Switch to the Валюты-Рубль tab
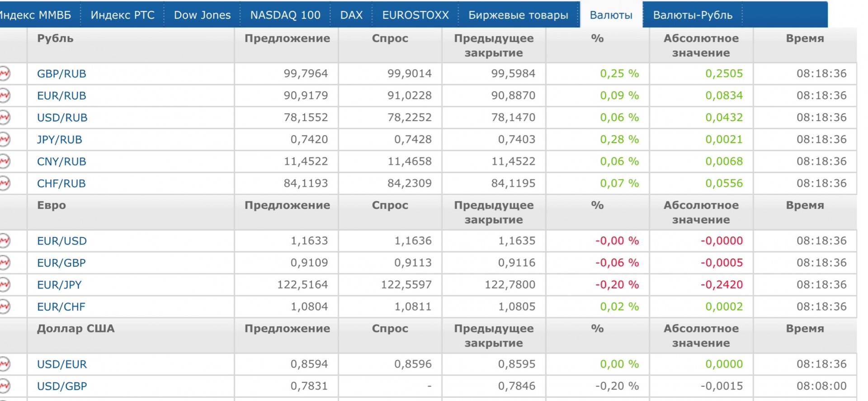The height and width of the screenshot is (401, 868). (693, 15)
